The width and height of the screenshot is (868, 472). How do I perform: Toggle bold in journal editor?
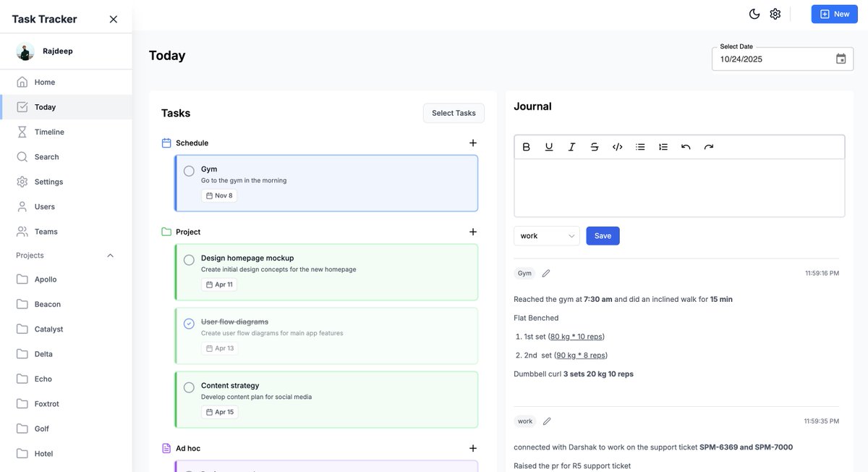coord(527,147)
